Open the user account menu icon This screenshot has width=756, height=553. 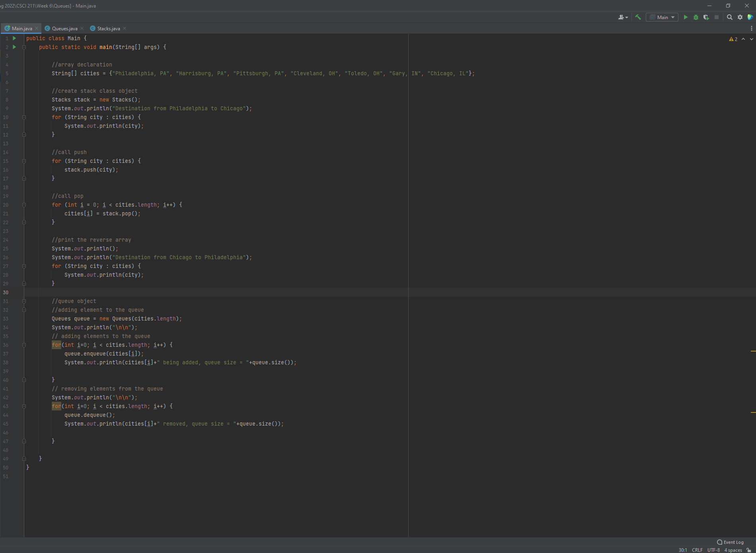click(x=623, y=17)
